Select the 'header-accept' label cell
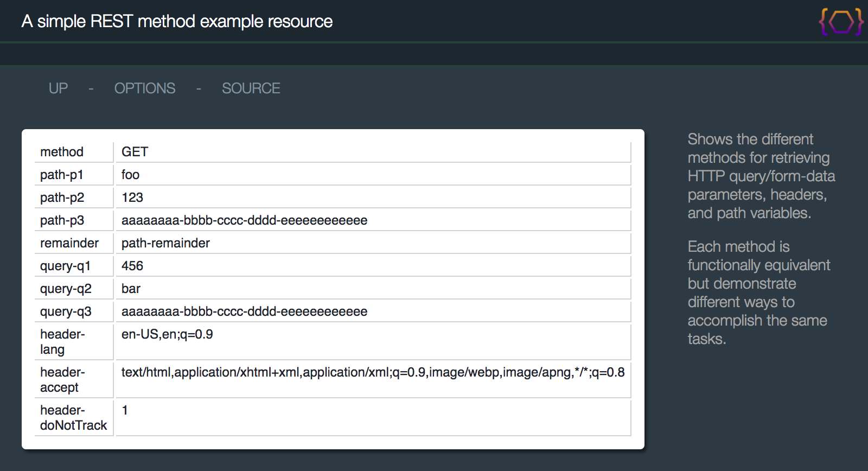Screen dimensions: 868x471 point(74,380)
